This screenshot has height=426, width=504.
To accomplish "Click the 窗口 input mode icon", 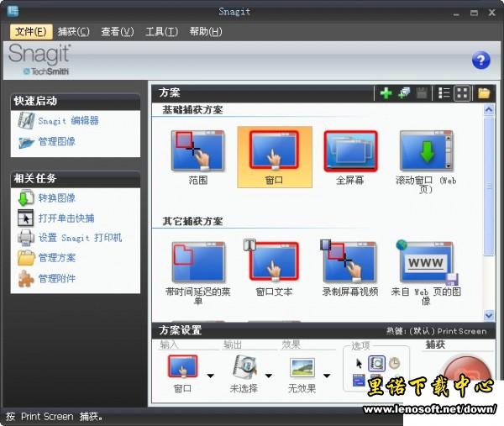I will (182, 366).
